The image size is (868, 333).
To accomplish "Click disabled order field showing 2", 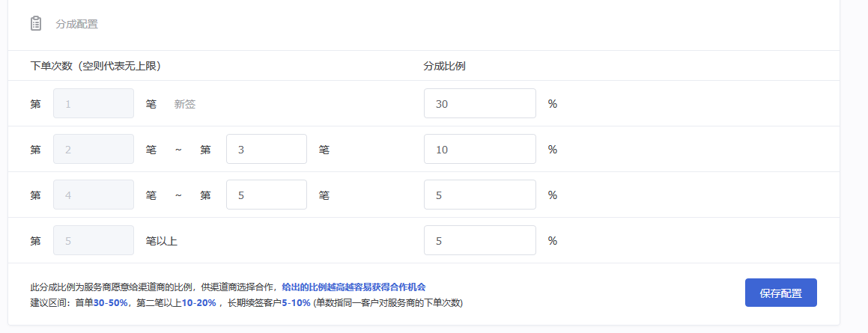I will coord(94,149).
